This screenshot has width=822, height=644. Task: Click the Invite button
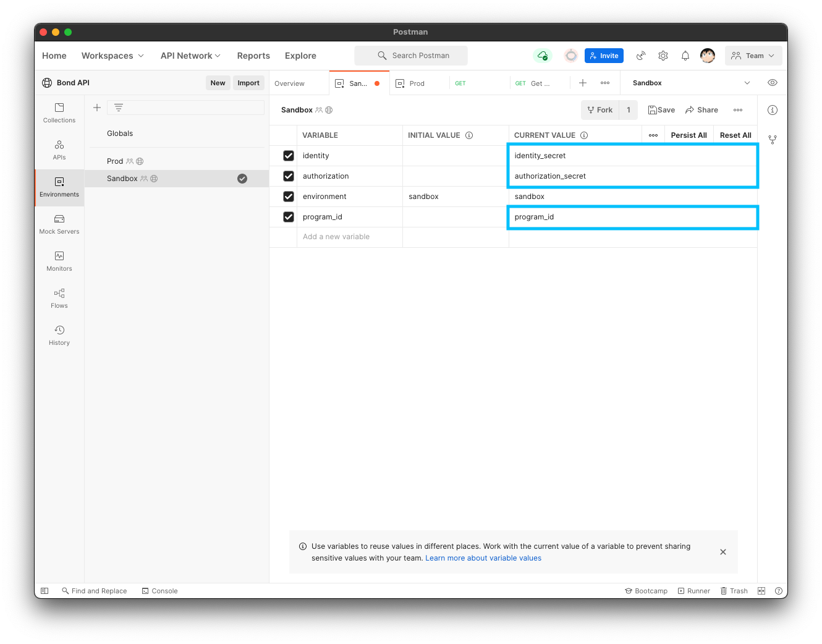[x=604, y=56]
